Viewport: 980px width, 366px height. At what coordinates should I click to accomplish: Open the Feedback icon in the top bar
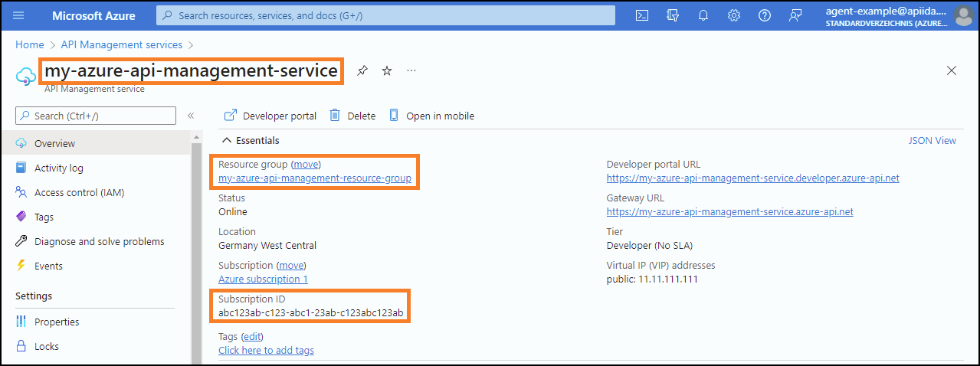coord(795,15)
